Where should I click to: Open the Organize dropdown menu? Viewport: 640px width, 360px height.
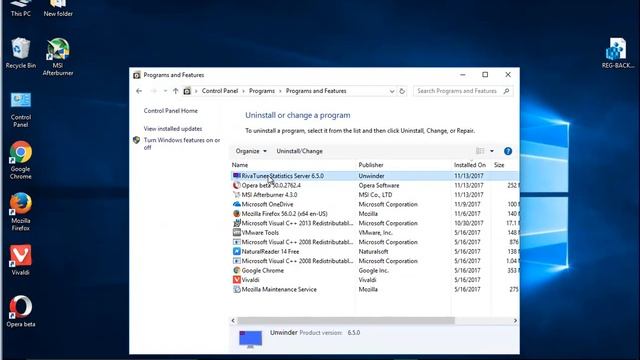251,151
